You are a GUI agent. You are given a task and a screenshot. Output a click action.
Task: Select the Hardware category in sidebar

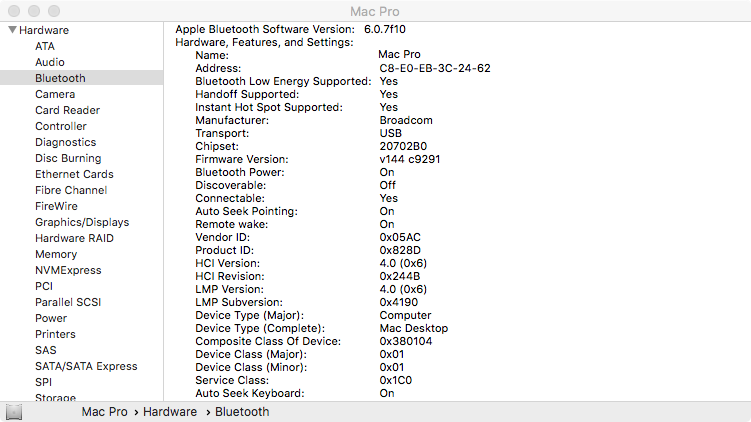(x=44, y=30)
